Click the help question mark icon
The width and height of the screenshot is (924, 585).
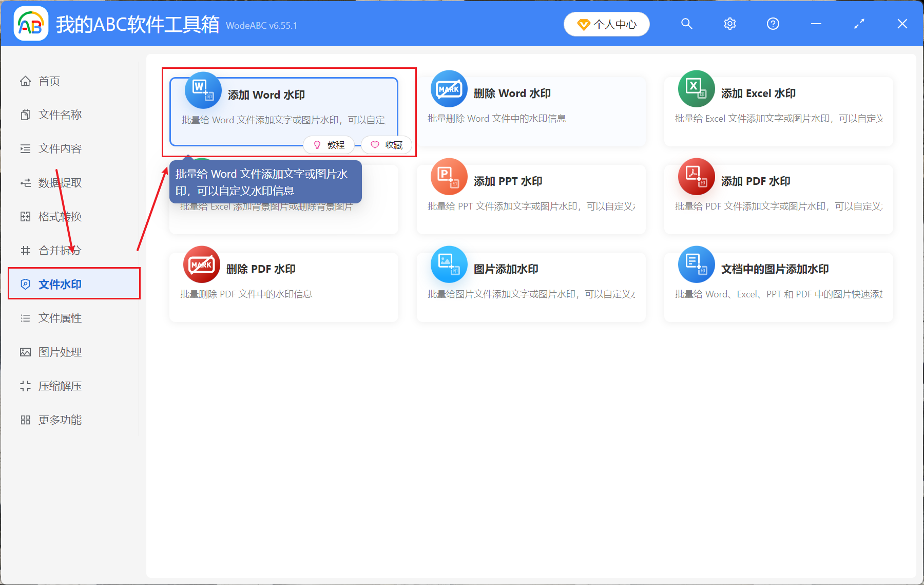click(x=773, y=24)
